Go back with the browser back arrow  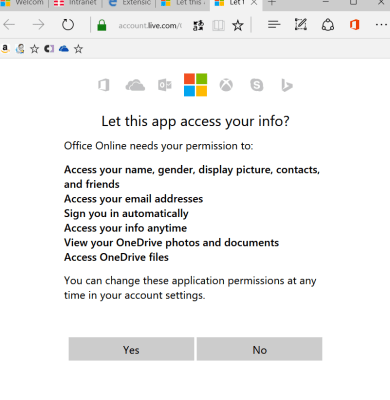(9, 25)
